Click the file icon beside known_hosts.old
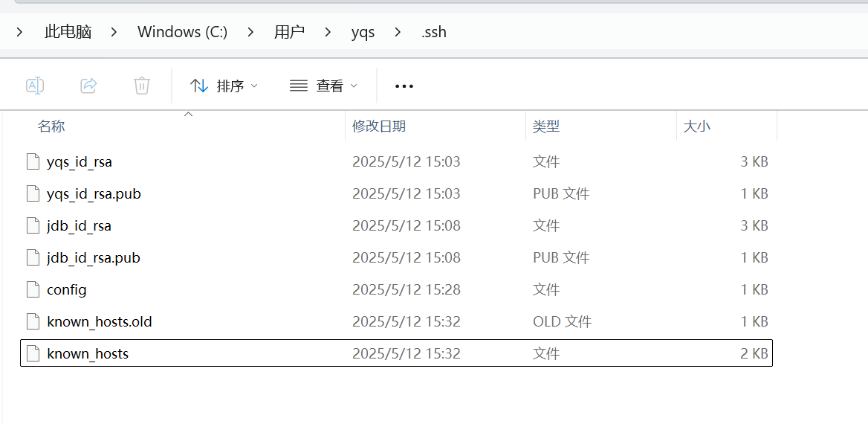Image resolution: width=868 pixels, height=424 pixels. (x=32, y=321)
